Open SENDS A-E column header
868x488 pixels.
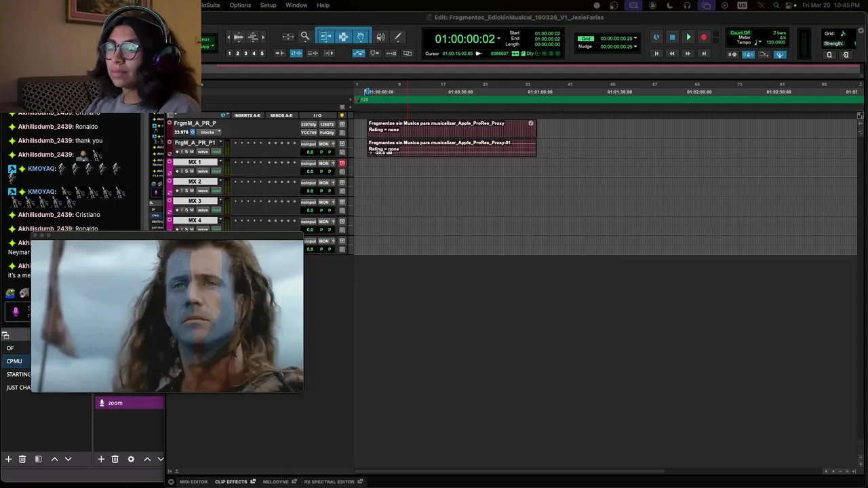click(281, 115)
